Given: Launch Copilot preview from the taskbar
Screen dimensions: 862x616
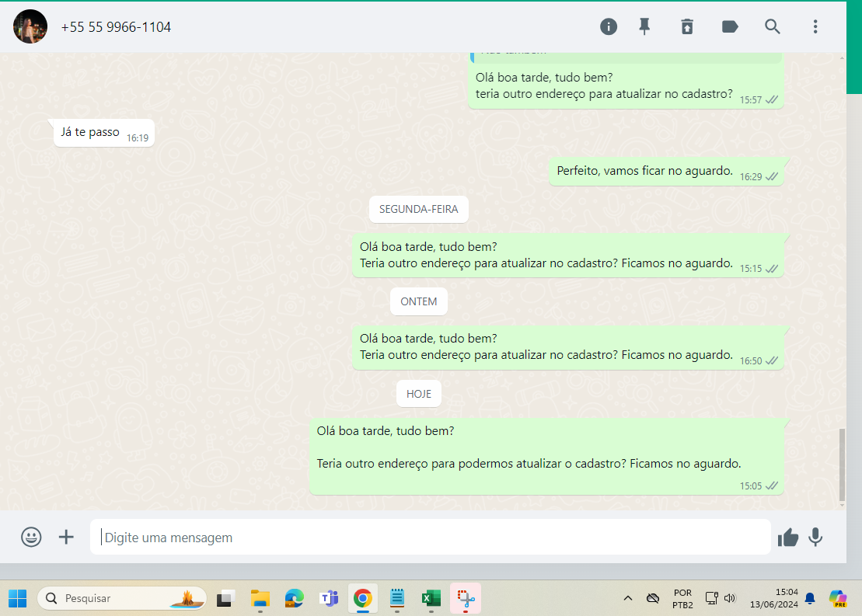Looking at the screenshot, I should [x=838, y=598].
